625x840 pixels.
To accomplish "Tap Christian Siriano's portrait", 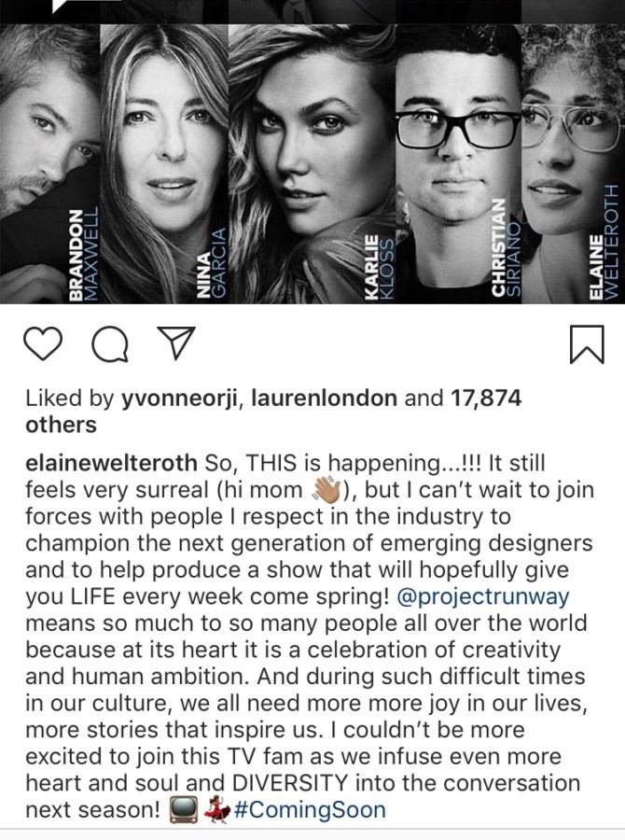I will pyautogui.click(x=454, y=159).
